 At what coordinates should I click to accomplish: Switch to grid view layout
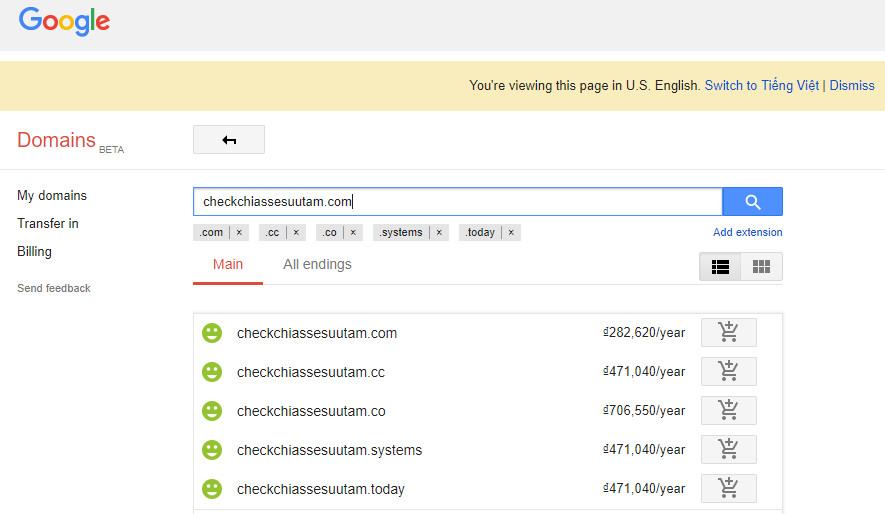tap(761, 266)
